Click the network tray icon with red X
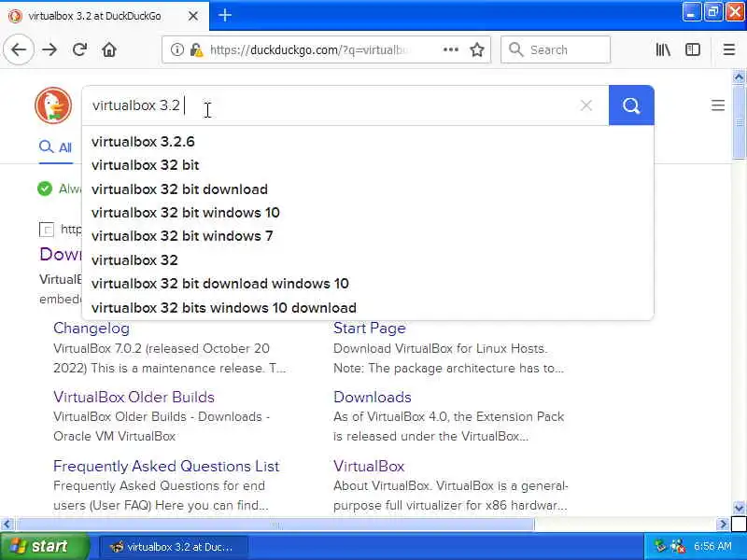The width and height of the screenshot is (747, 560). click(677, 546)
